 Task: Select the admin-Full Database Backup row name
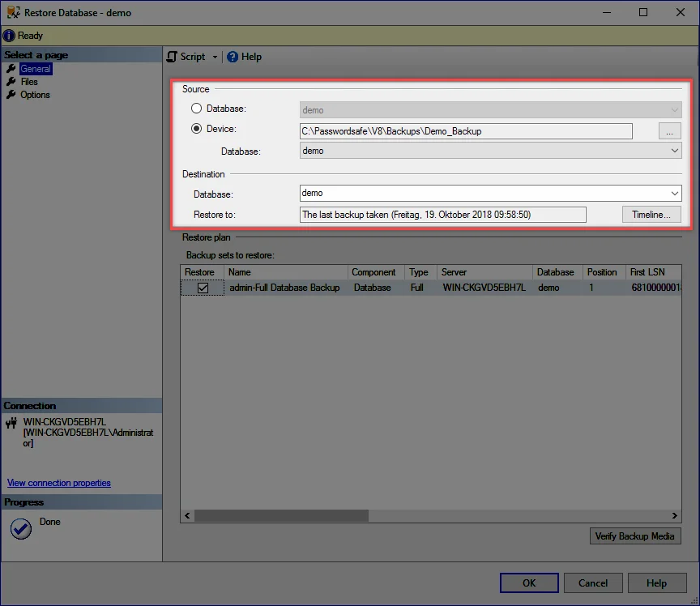coord(284,288)
